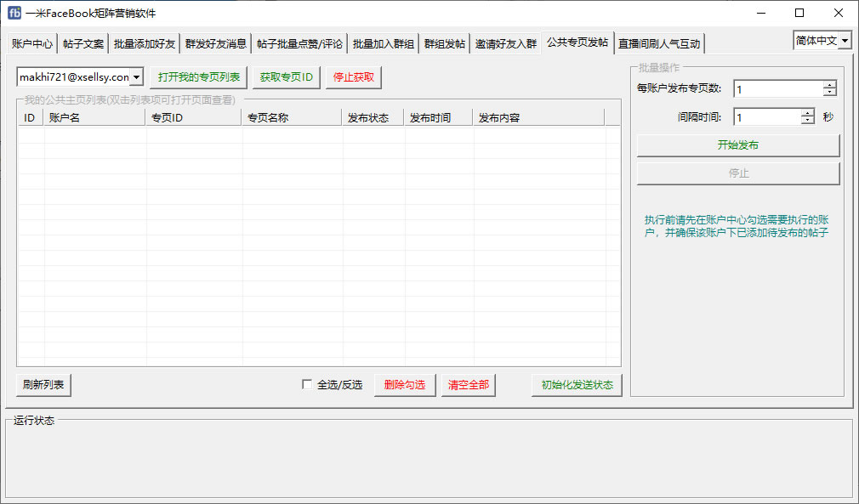
Task: Select the 邀请好友入群 tab
Action: tap(506, 44)
